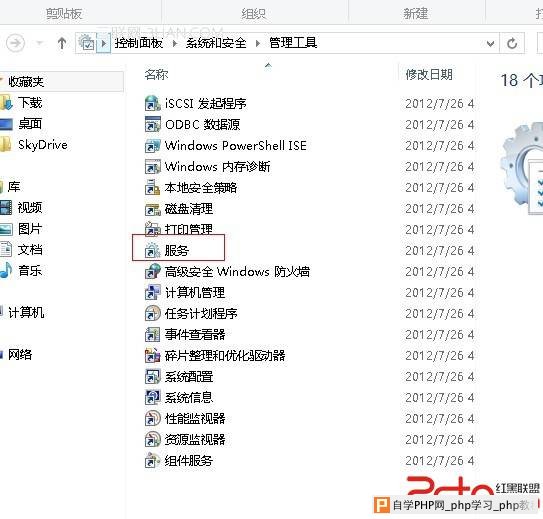Select the 磁盘清理 icon
543x519 pixels.
point(152,209)
